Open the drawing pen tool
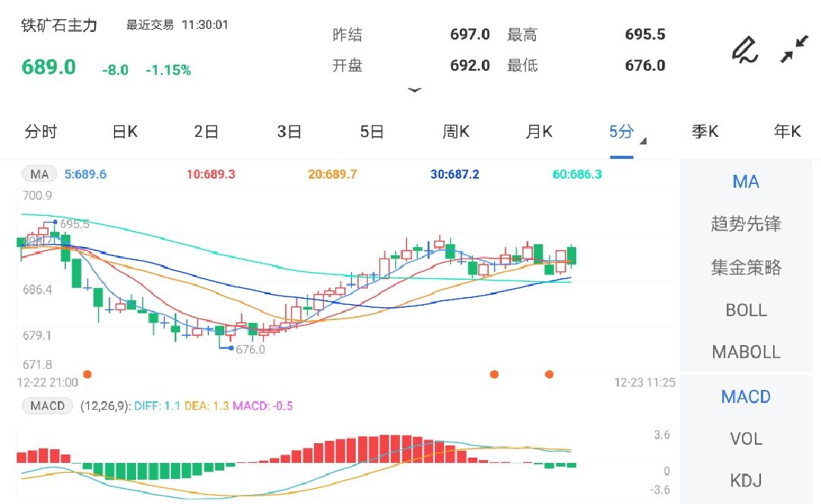This screenshot has height=504, width=821. coord(744,50)
